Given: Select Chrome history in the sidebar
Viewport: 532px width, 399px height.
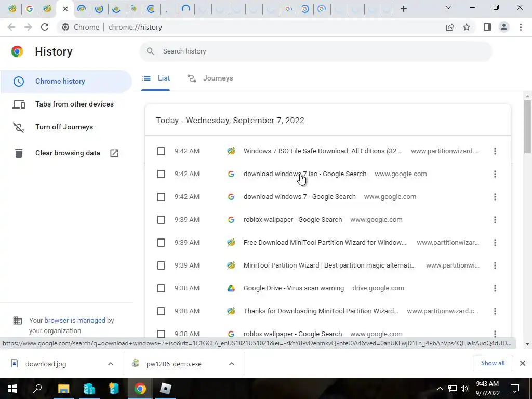Looking at the screenshot, I should point(66,82).
